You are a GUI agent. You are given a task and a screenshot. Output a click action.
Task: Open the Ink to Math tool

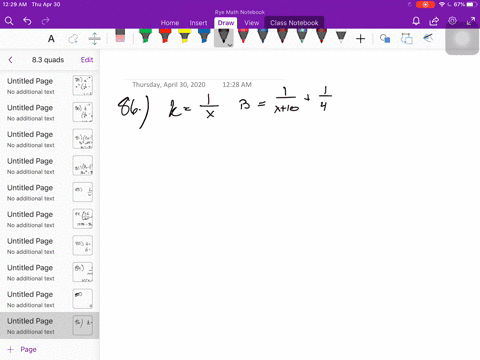428,38
